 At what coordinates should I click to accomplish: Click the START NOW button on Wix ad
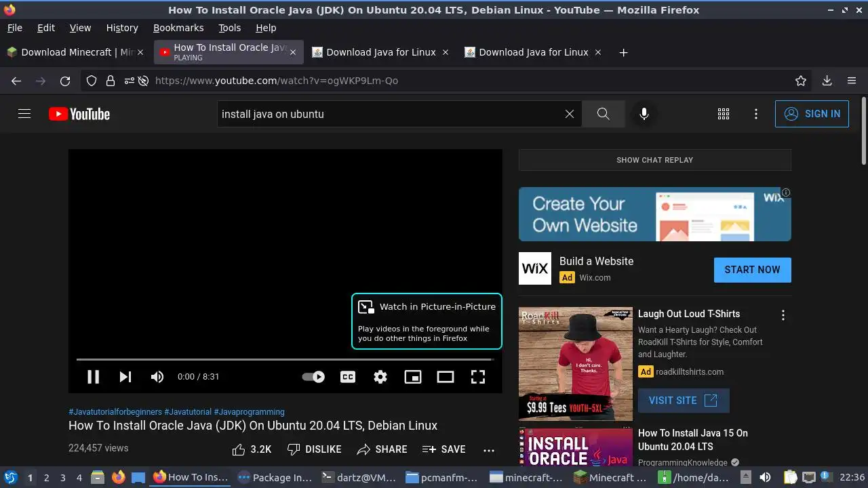tap(753, 270)
